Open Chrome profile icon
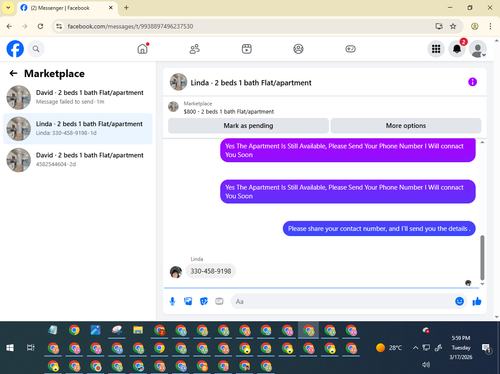 coord(475,26)
